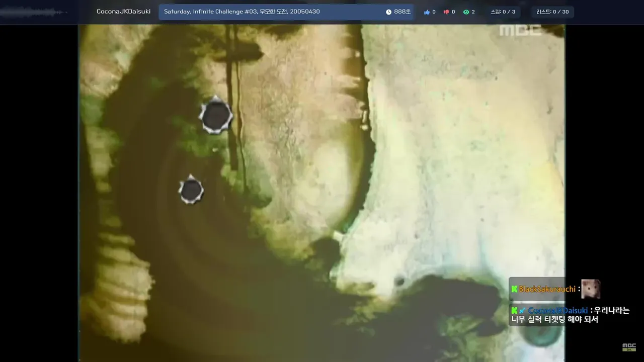Click the clock icon beside 888초
The width and height of the screenshot is (644, 362).
click(x=388, y=12)
